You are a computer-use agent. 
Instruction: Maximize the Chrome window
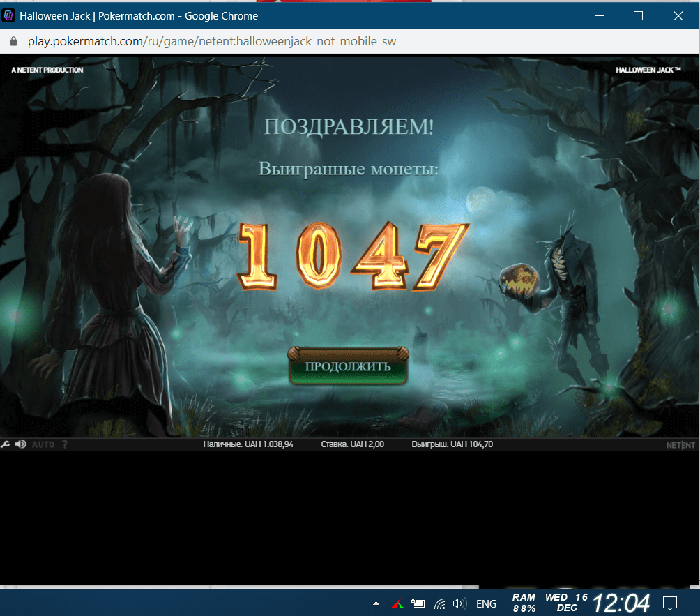[x=639, y=16]
